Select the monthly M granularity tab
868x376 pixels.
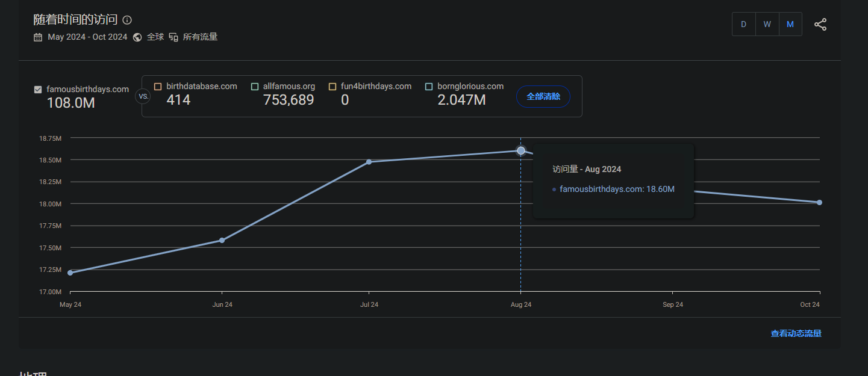[790, 24]
